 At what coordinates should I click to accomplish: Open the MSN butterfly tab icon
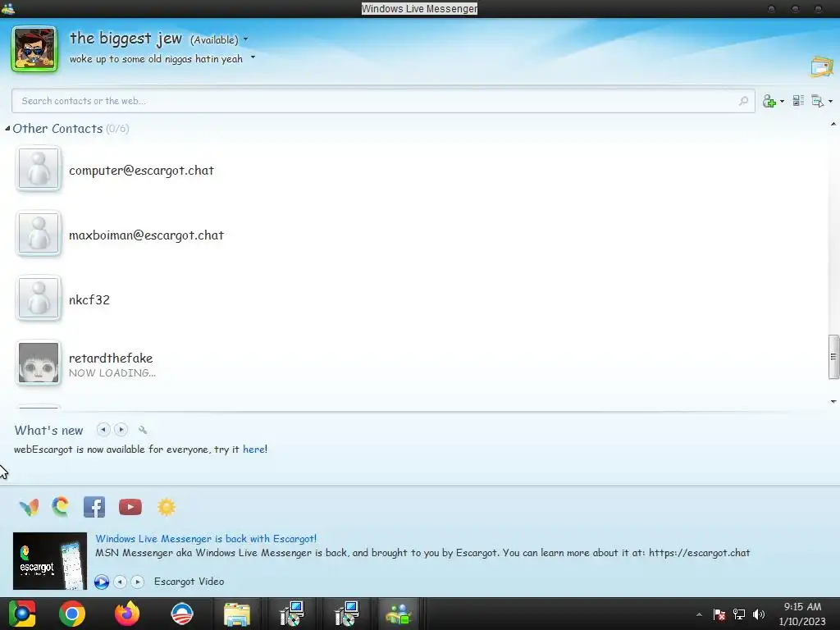point(29,507)
